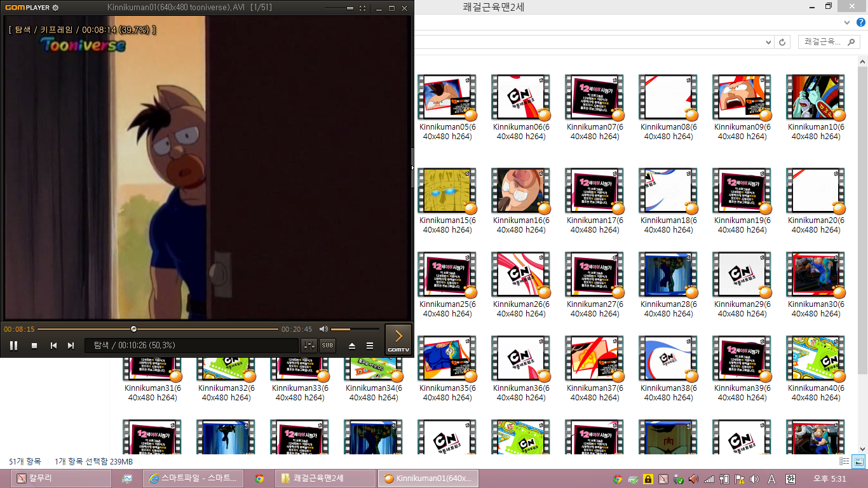
Task: Toggle the IME 'A' input mode indicator
Action: tap(772, 479)
